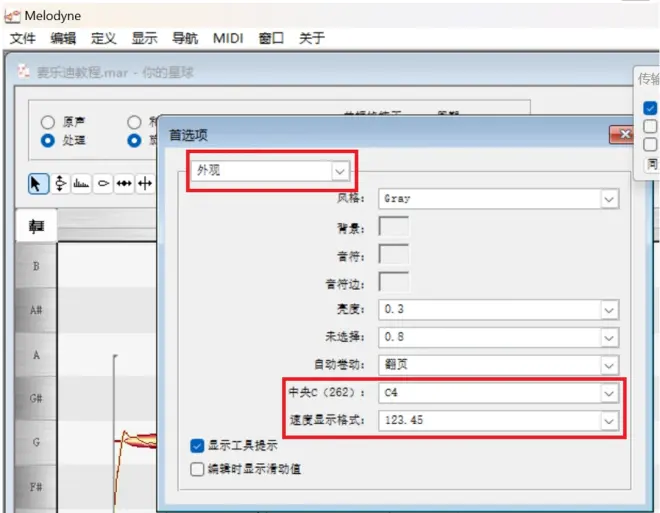This screenshot has width=660, height=513.
Task: Select the 处理 radio button
Action: tap(48, 140)
